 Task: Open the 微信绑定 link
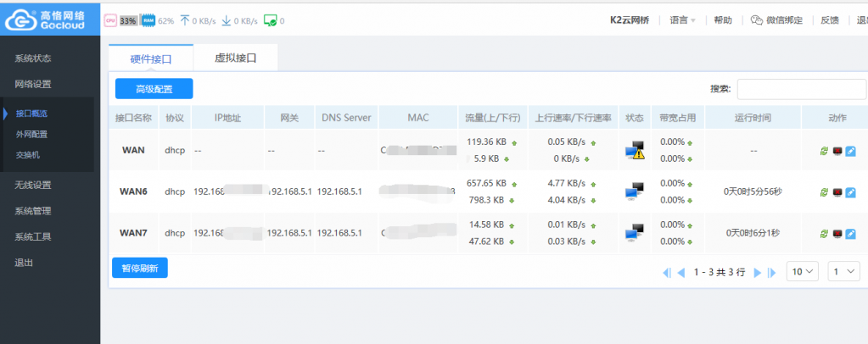point(784,20)
